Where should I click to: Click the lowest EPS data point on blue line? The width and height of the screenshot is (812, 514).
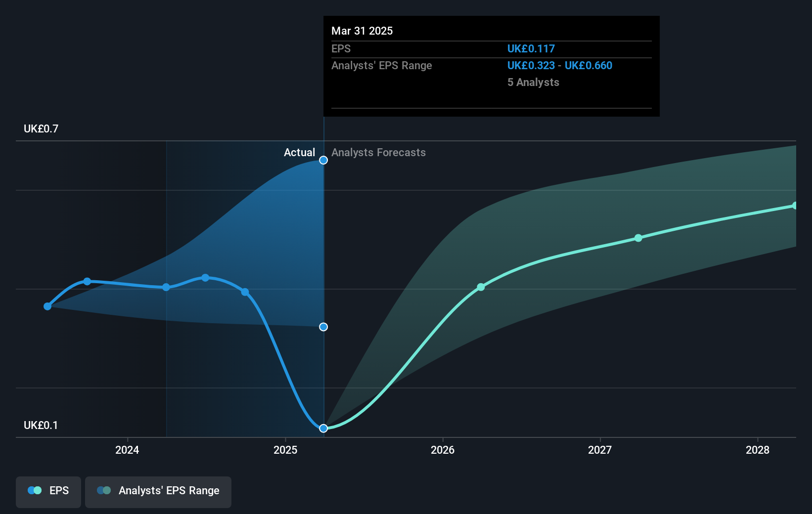(x=323, y=428)
